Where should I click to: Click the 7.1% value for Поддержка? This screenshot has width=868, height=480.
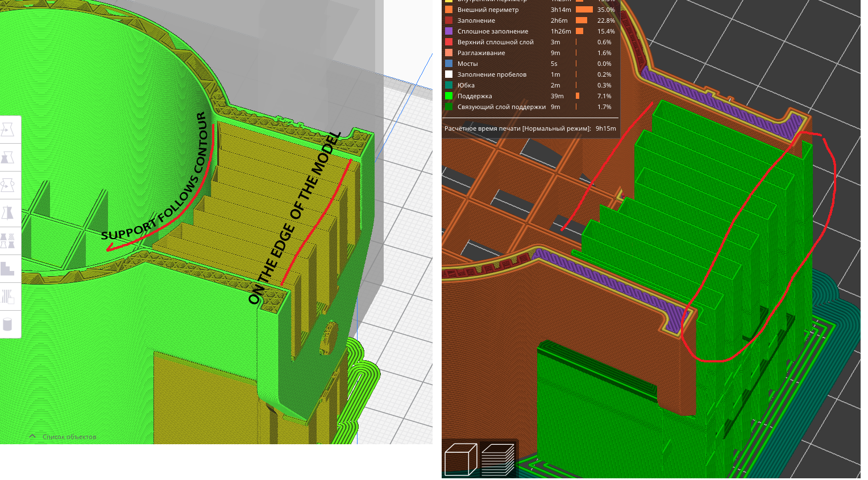604,96
